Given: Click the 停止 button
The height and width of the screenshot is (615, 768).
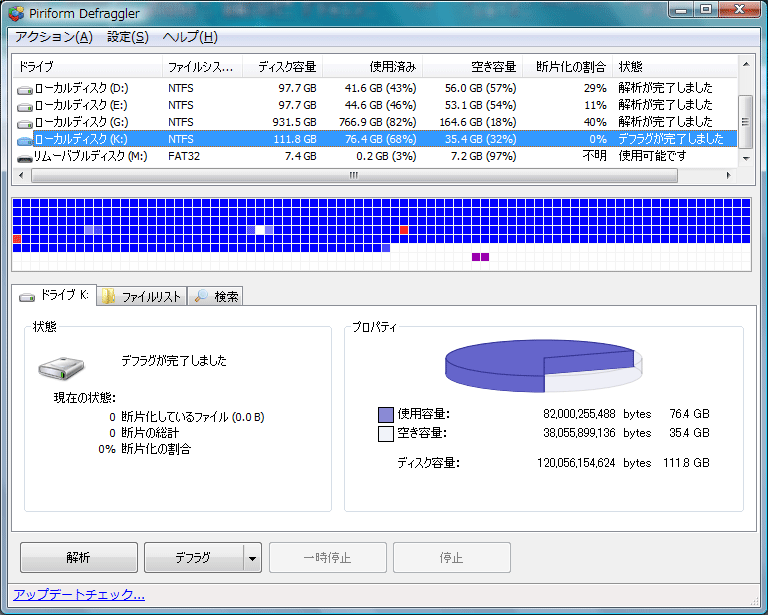Looking at the screenshot, I should click(x=452, y=558).
